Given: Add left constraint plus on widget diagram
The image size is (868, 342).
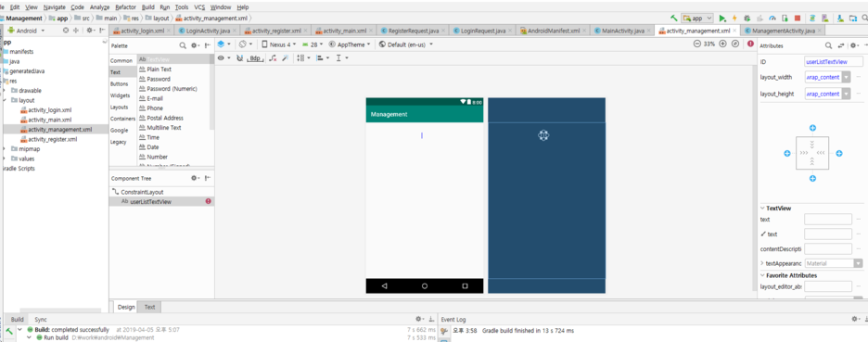Looking at the screenshot, I should click(786, 153).
